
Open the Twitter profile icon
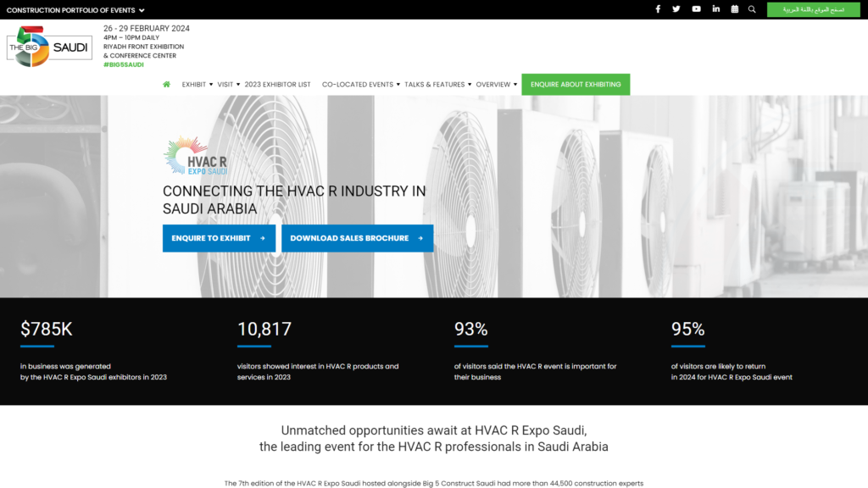(676, 8)
